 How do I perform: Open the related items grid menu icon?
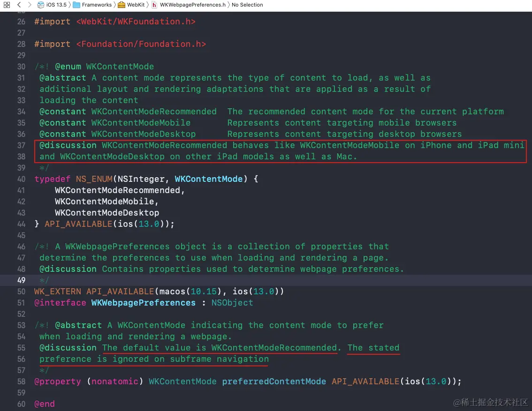pos(7,5)
